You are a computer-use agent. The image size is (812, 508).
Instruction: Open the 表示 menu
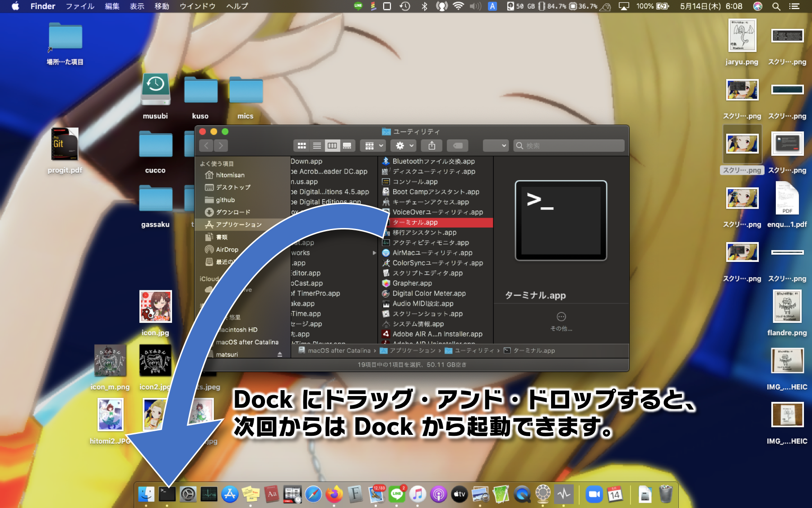[x=137, y=6]
